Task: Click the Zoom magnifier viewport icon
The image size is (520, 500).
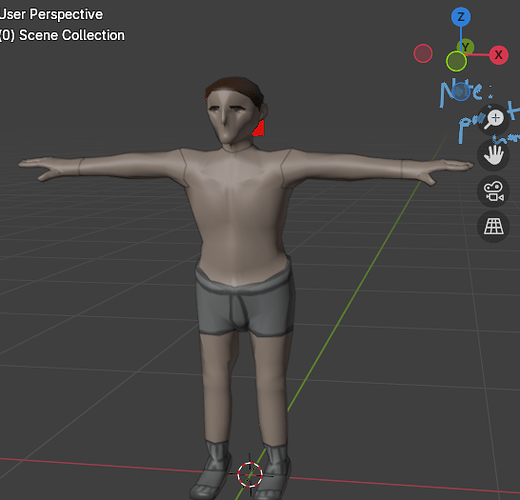Action: click(493, 119)
